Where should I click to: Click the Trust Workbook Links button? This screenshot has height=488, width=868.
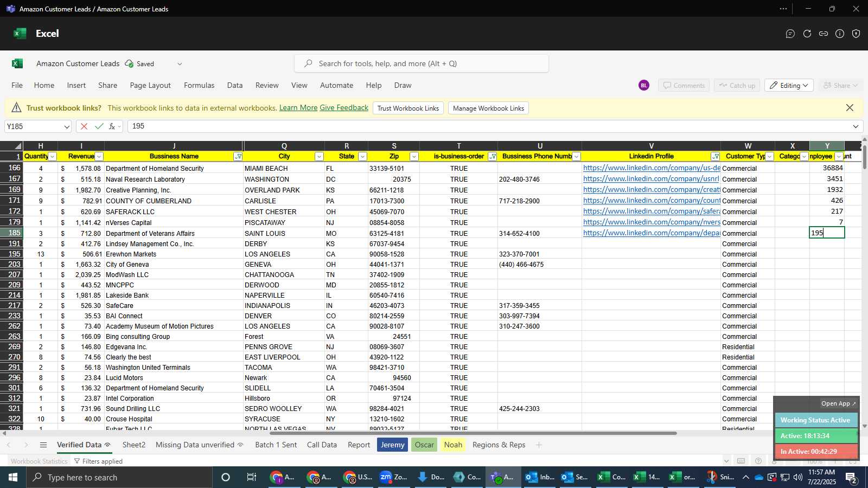pyautogui.click(x=408, y=108)
